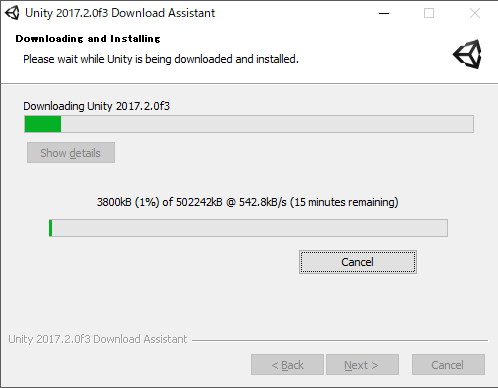Click the greyed-out Cancel button in the bottom row
498x388 pixels.
[448, 365]
